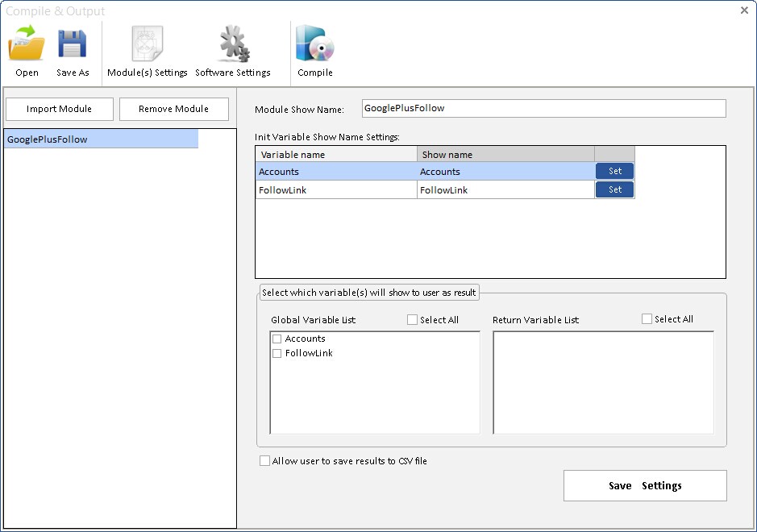The width and height of the screenshot is (757, 532).
Task: Close the Compile & Output window
Action: point(744,10)
